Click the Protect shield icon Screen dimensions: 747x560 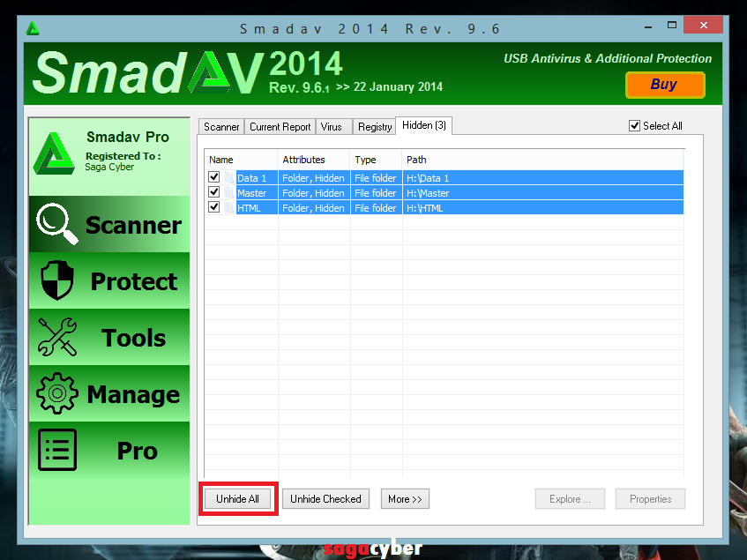tap(57, 280)
